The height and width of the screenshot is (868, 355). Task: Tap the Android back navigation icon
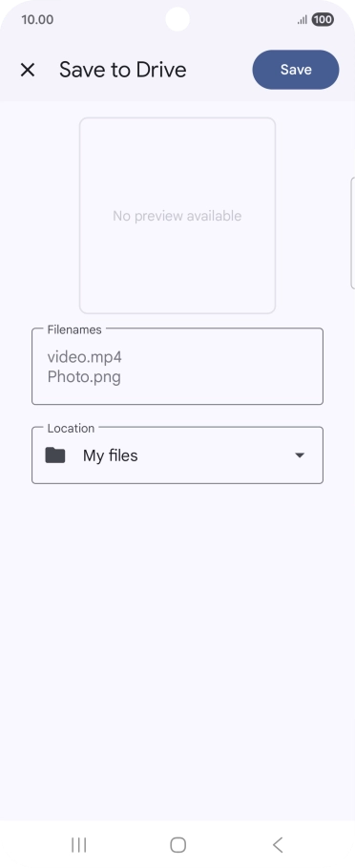pos(278,845)
